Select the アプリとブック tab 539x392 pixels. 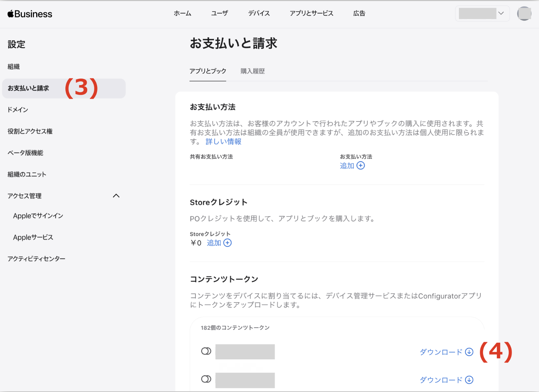click(208, 71)
